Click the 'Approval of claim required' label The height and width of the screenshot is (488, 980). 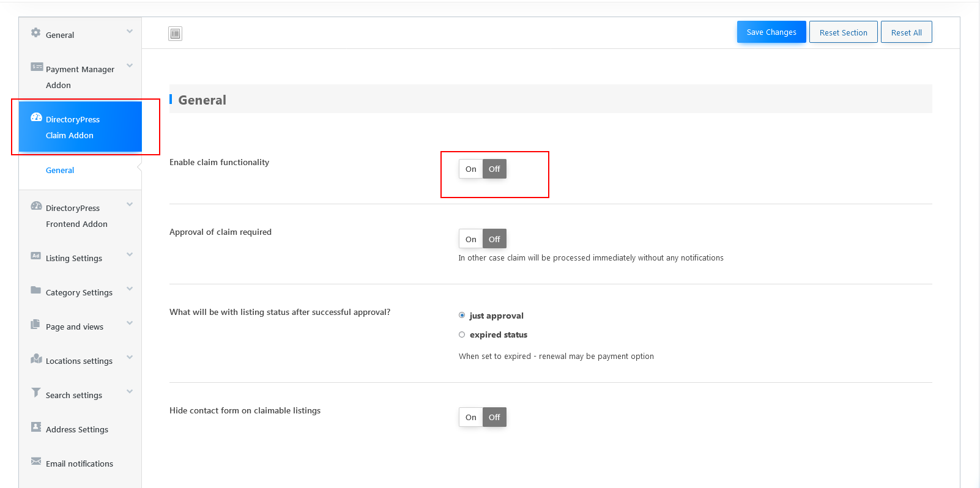tap(220, 232)
